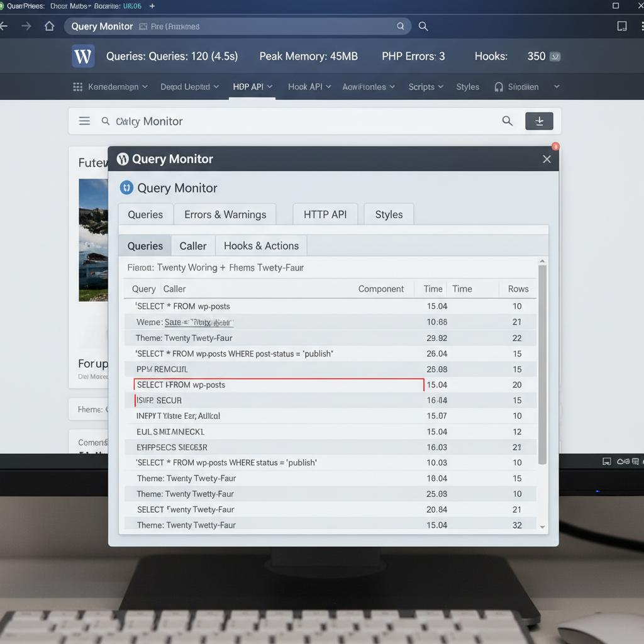Viewport: 644px width, 644px height.
Task: Open the side panel icon in the browser toolbar
Action: (622, 26)
